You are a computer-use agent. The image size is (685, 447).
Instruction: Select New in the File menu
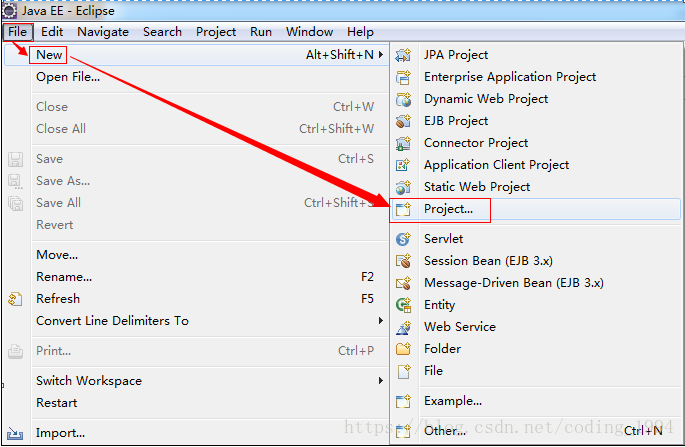(x=196, y=55)
